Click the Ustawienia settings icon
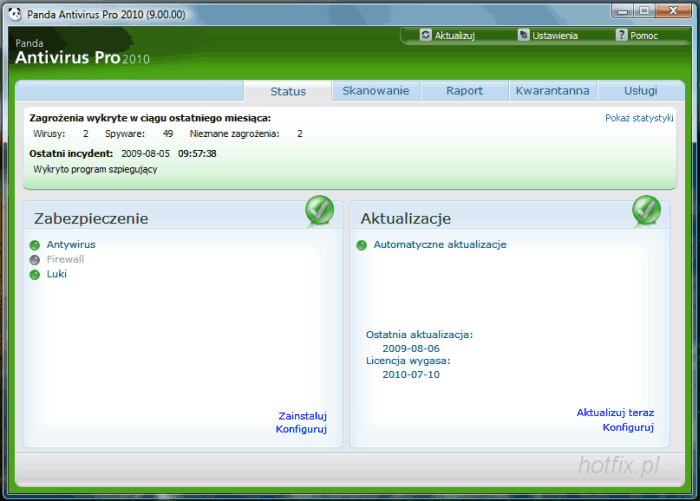The image size is (700, 501). tap(523, 35)
